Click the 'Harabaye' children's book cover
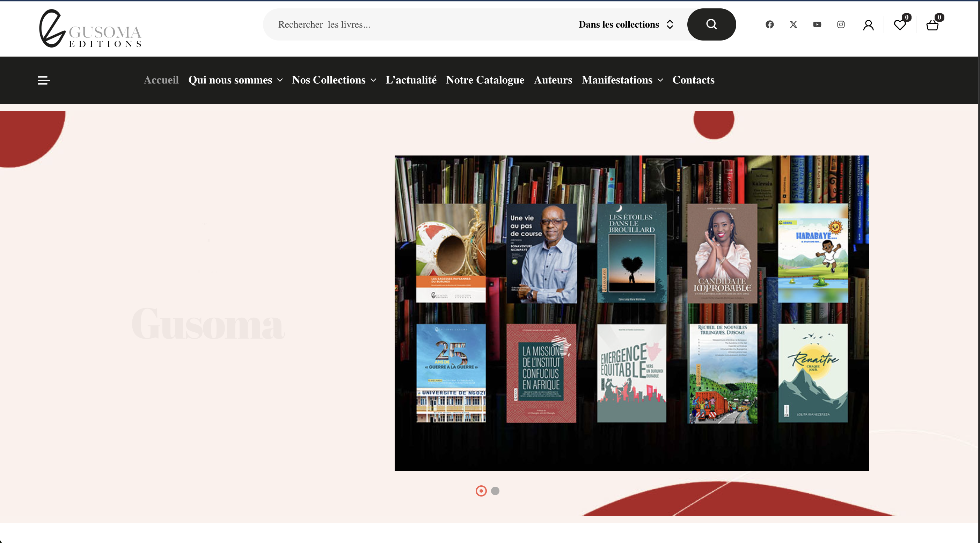Viewport: 980px width, 543px height. click(813, 253)
